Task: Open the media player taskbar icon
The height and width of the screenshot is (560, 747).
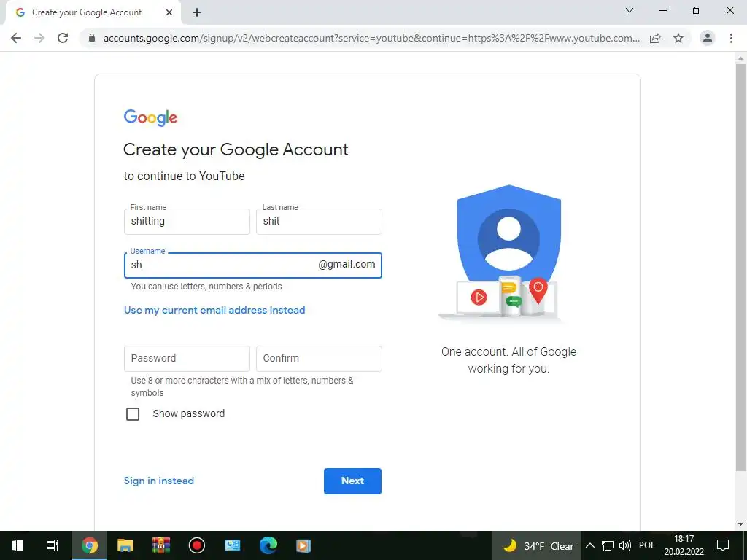Action: [303, 545]
